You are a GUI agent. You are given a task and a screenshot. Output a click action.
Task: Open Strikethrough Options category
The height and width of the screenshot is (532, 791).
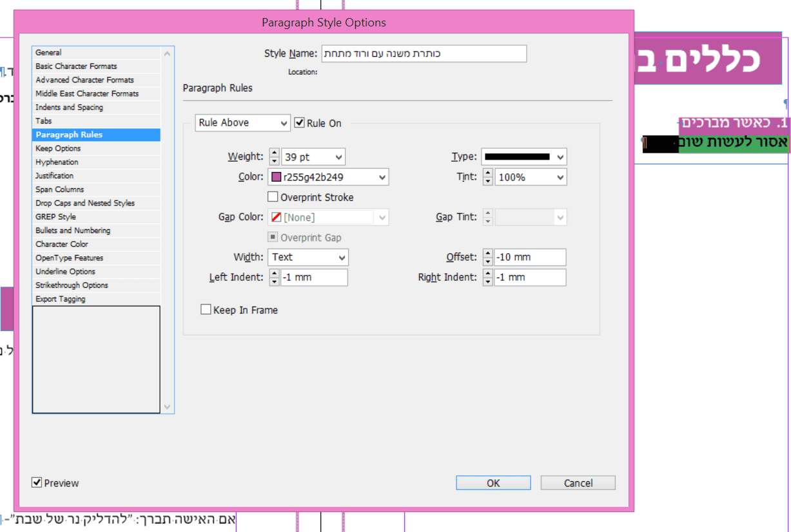[97, 285]
